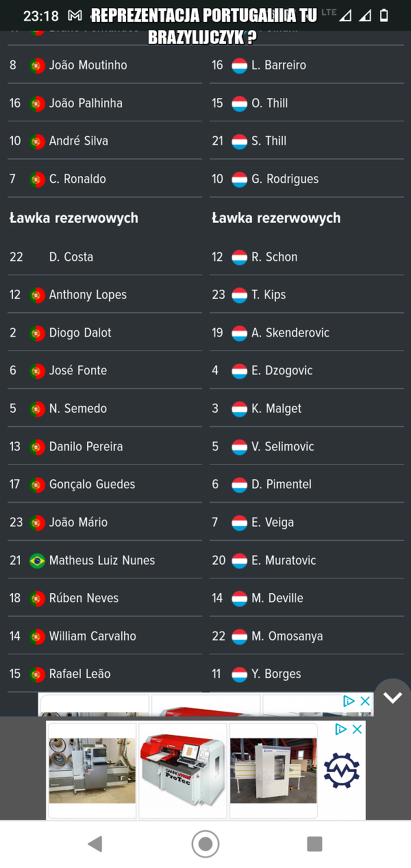This screenshot has width=411, height=868.
Task: Close the lower ad with X icon
Action: (357, 730)
